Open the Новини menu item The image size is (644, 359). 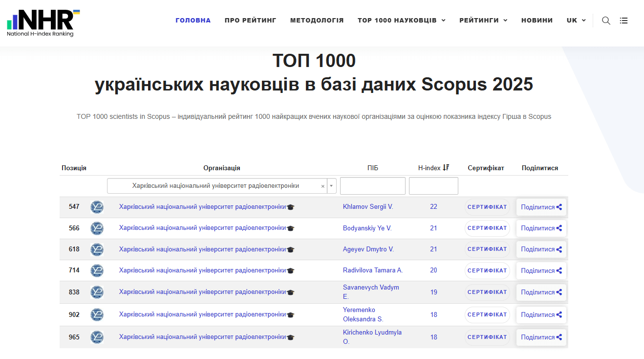point(537,21)
